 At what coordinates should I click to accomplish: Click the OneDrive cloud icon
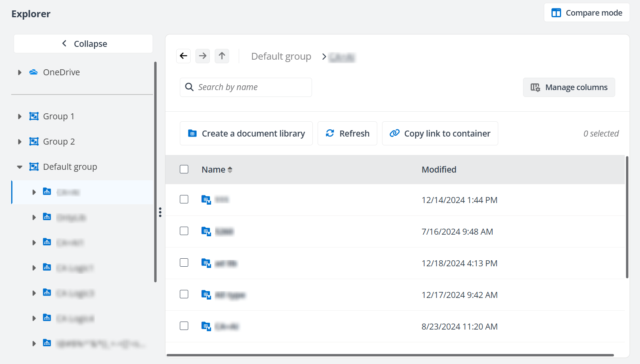[34, 72]
